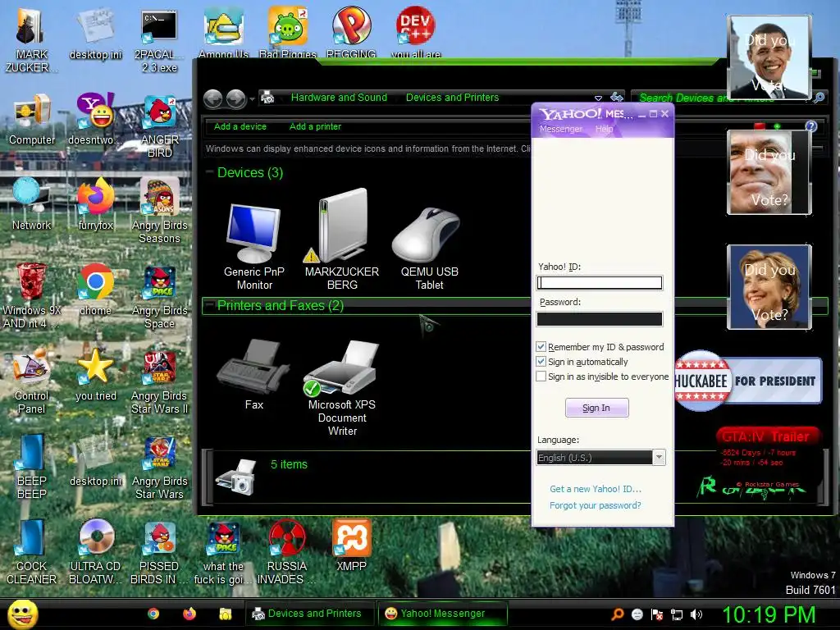Click the Hillary 'Did you Vote?' gadget
Screen dimensions: 840x630
769,286
